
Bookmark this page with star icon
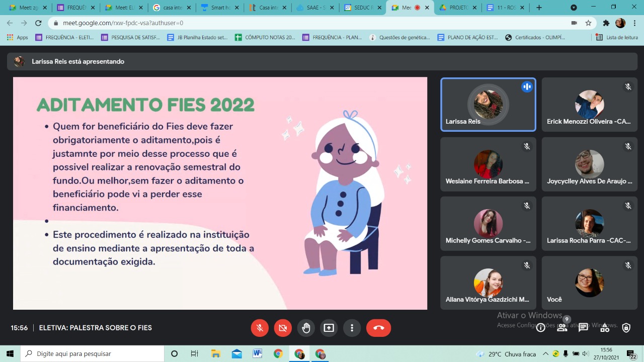click(588, 23)
